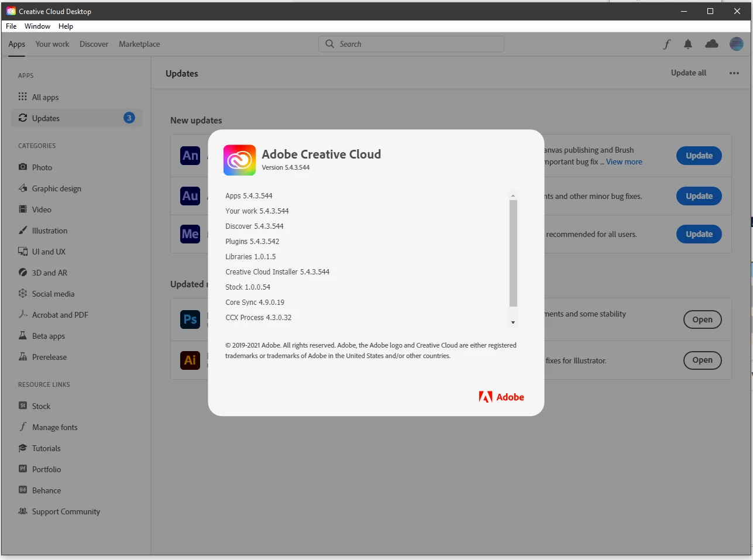The image size is (753, 560).
Task: Select All apps in the sidebar
Action: (77, 97)
